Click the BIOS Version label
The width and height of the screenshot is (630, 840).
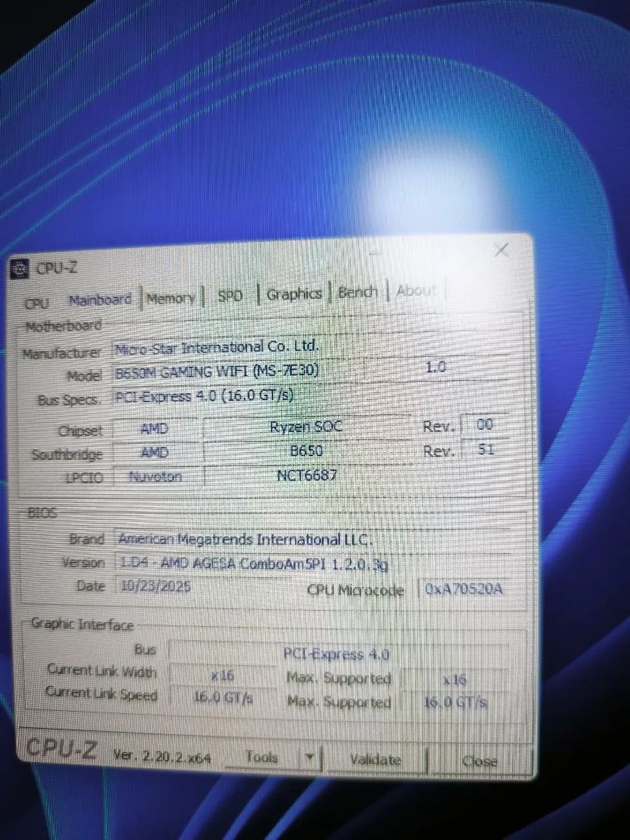(83, 563)
